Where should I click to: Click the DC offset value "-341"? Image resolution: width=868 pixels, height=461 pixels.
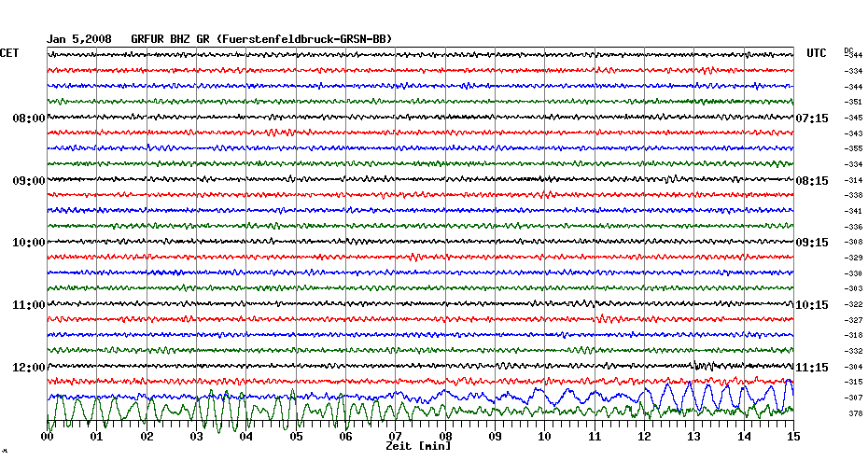[x=854, y=212]
